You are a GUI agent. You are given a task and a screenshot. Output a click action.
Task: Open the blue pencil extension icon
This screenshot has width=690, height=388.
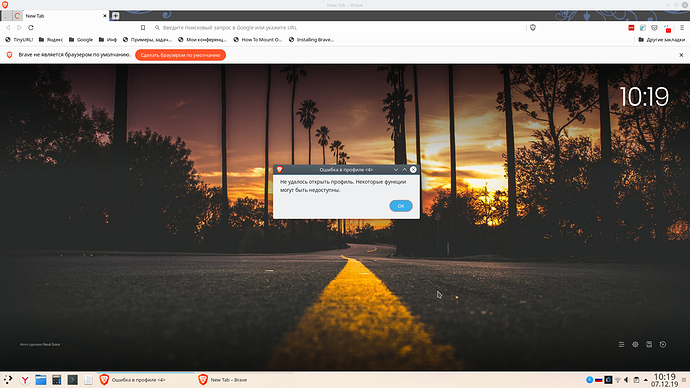click(x=642, y=28)
